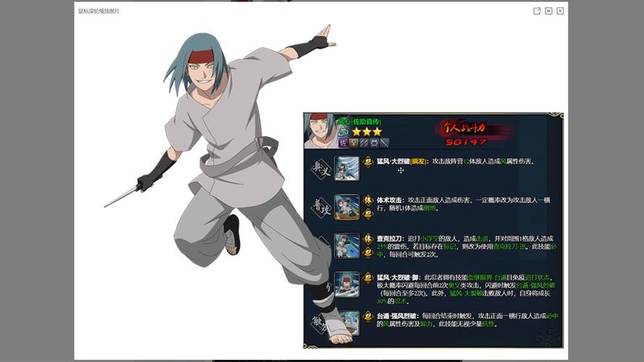Image resolution: width=644 pixels, height=362 pixels.
Task: Click the 奥义 skill category label
Action: [x=321, y=169]
